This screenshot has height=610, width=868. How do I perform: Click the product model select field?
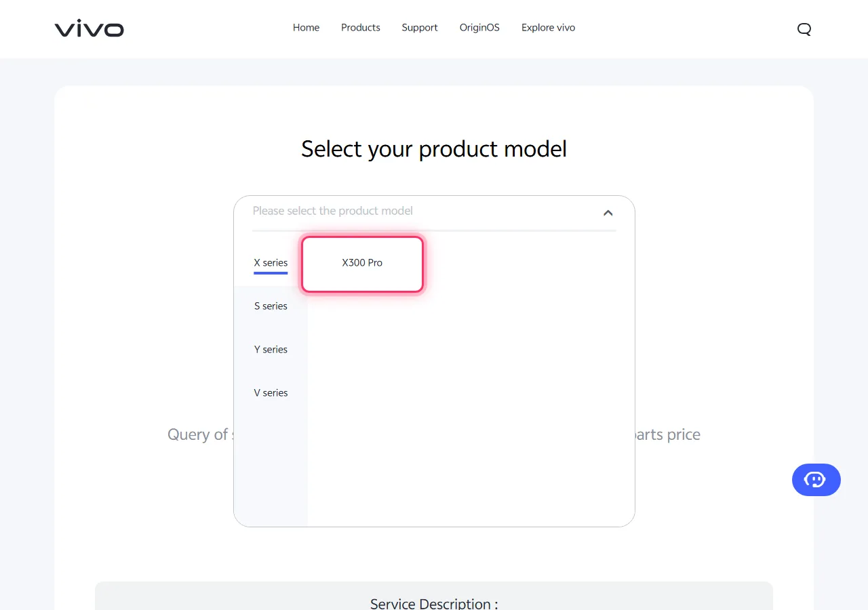pyautogui.click(x=434, y=212)
